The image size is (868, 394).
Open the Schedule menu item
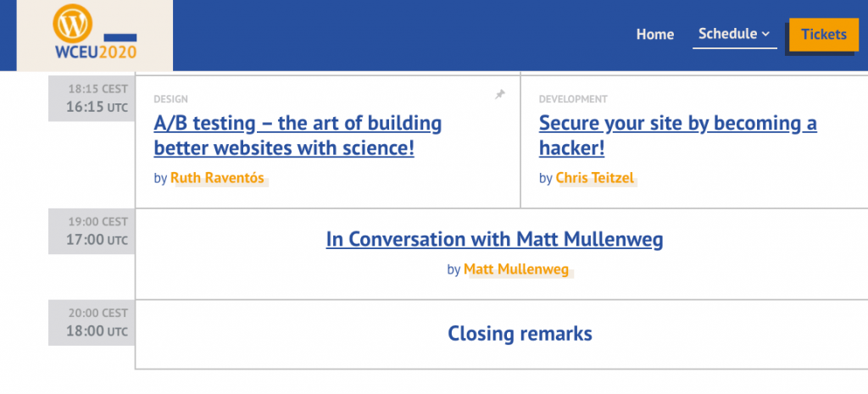coord(727,34)
